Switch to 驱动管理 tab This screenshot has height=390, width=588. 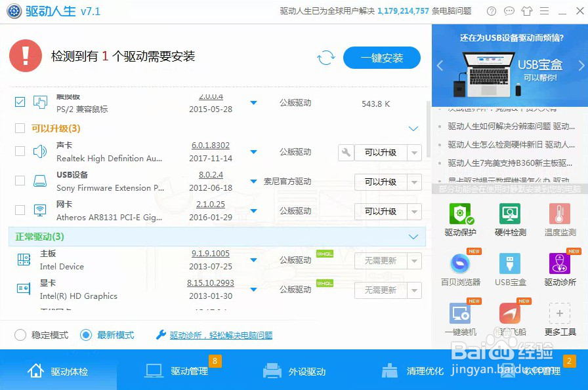coord(177,370)
